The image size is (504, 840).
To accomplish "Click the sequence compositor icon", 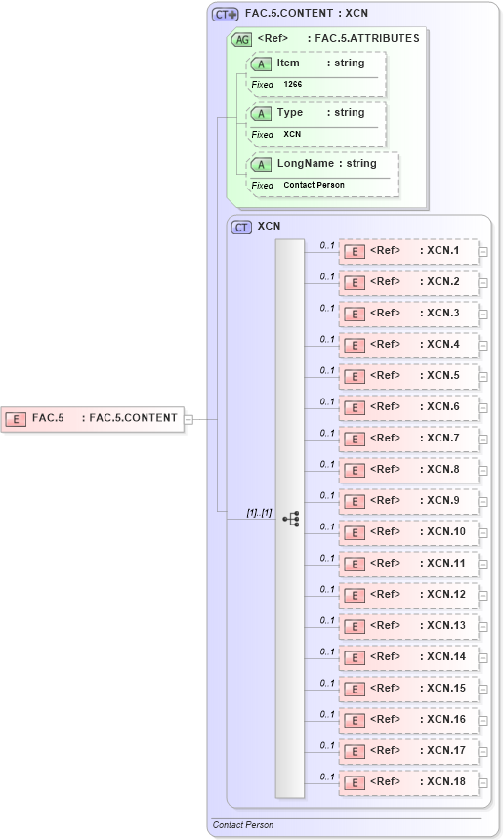I will [291, 519].
